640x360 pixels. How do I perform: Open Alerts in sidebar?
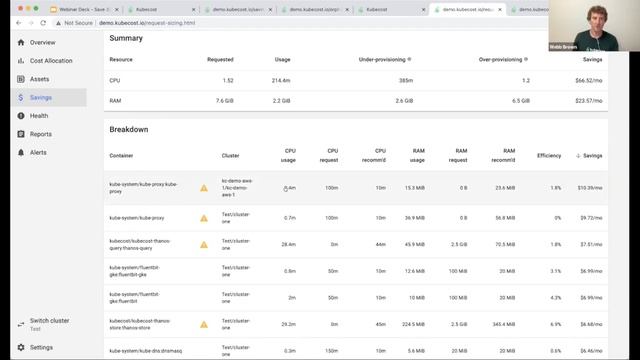38,153
